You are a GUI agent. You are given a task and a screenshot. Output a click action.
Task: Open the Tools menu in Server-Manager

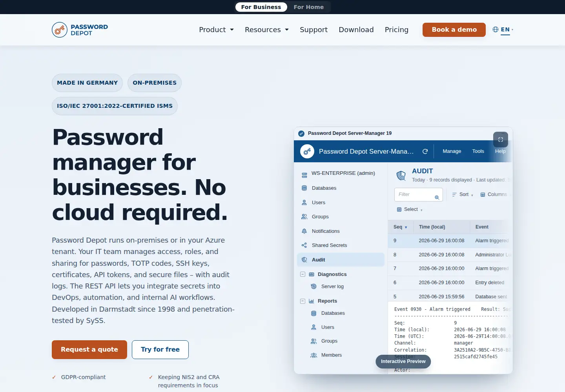click(478, 151)
